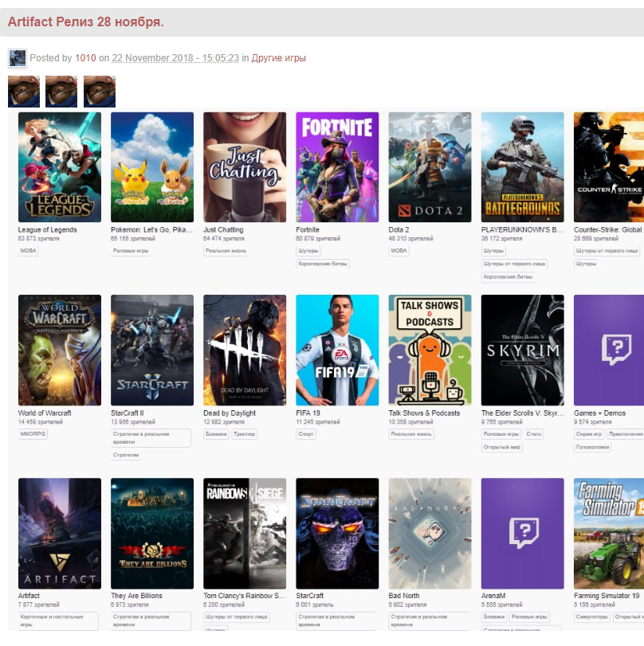This screenshot has width=644, height=646.
Task: Click the third emoticon below the post header
Action: [x=100, y=92]
